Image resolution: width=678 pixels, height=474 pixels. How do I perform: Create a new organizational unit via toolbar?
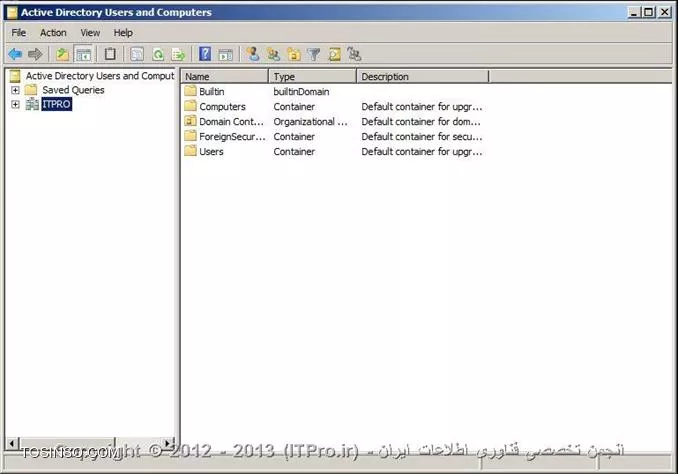coord(294,54)
